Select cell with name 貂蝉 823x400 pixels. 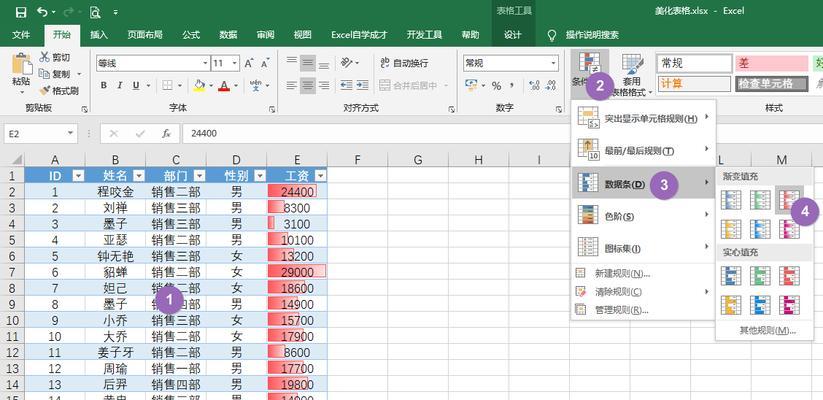[x=115, y=272]
